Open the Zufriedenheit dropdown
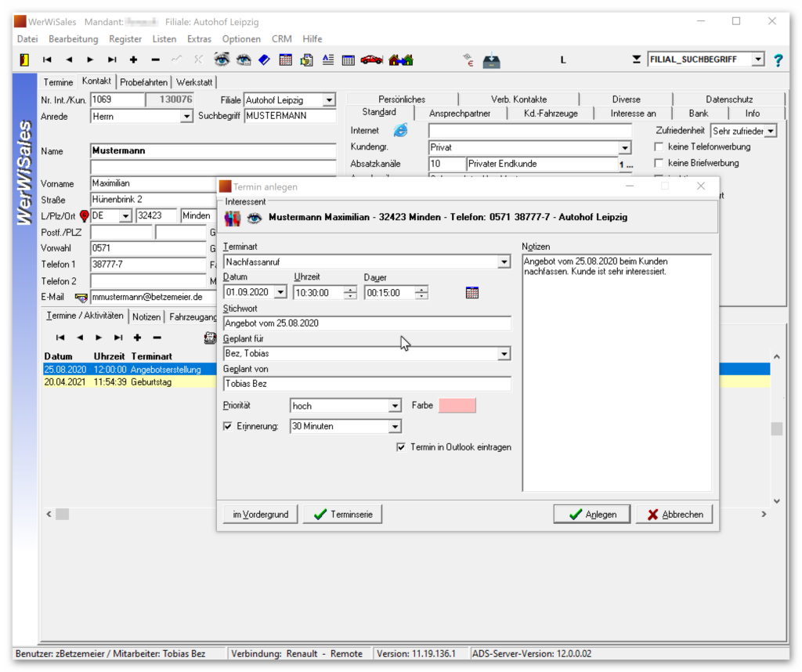The image size is (802, 672). coord(771,131)
